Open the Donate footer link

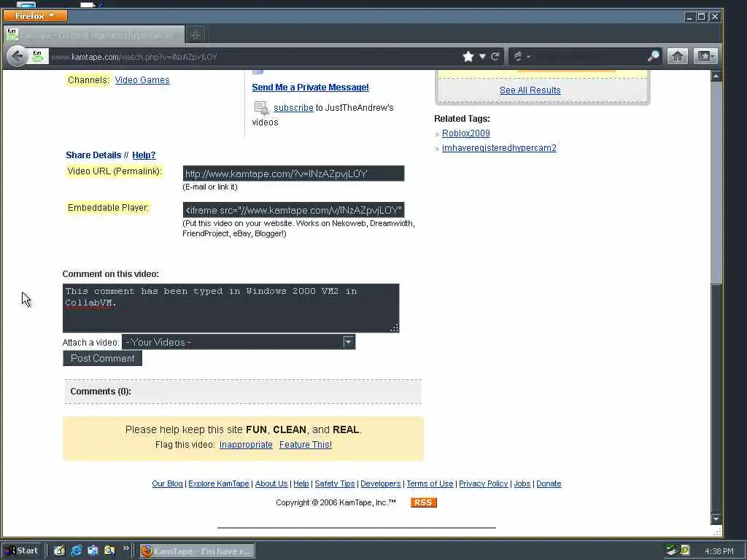[549, 484]
